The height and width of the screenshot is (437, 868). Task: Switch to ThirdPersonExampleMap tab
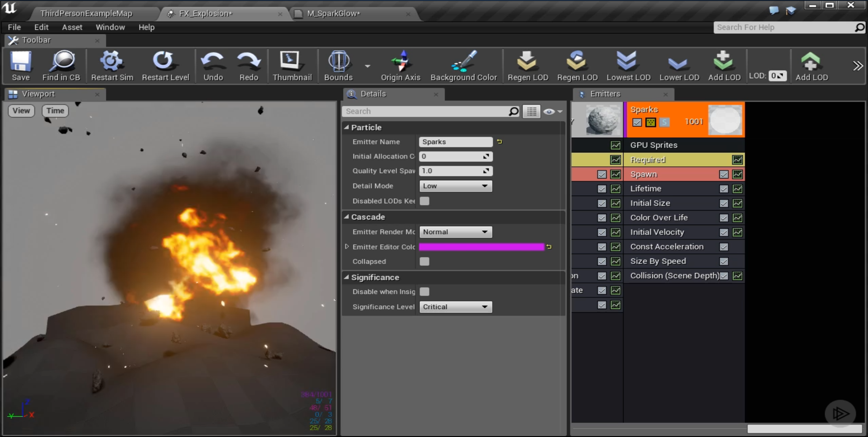click(x=86, y=14)
